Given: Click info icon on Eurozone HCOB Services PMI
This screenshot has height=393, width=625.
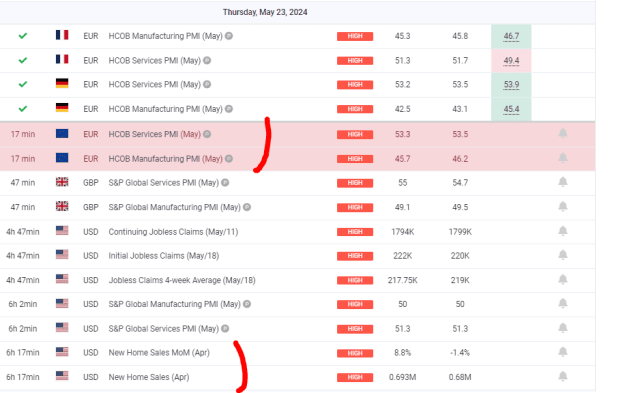Looking at the screenshot, I should tap(207, 134).
